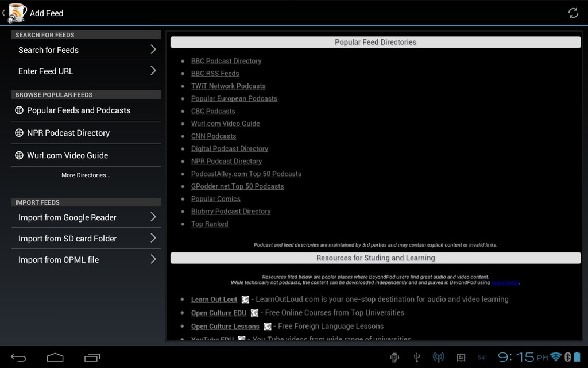Screen dimensions: 588x368
Task: Tap the Android home navigation button
Action: (x=55, y=358)
